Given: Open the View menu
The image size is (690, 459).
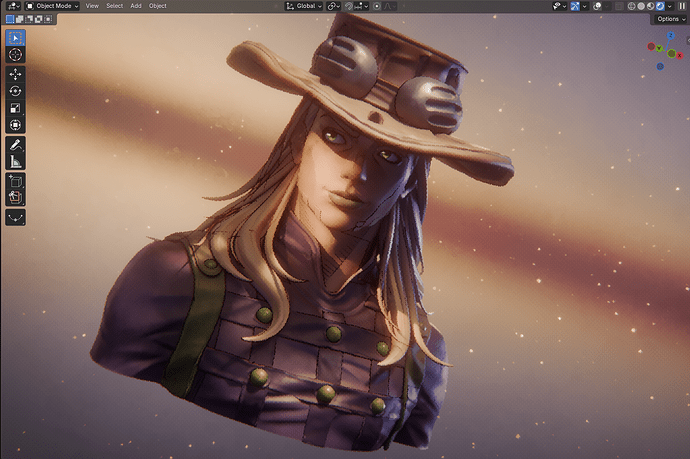Looking at the screenshot, I should coord(92,6).
